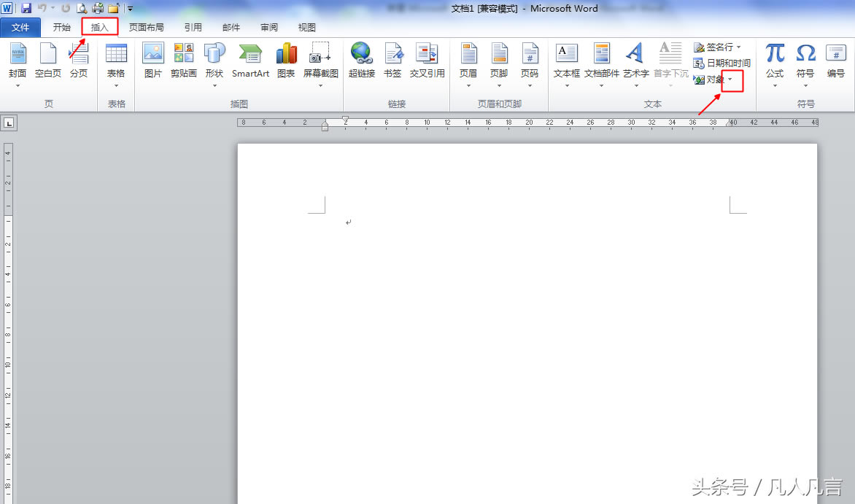Open the cross-reference (交叉引用) dialog
The width and height of the screenshot is (855, 504).
coord(427,61)
